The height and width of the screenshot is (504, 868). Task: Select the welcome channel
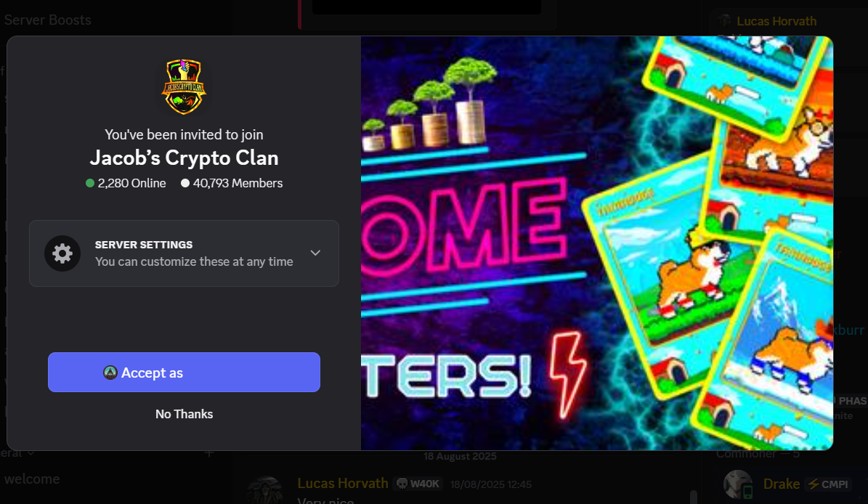(32, 479)
